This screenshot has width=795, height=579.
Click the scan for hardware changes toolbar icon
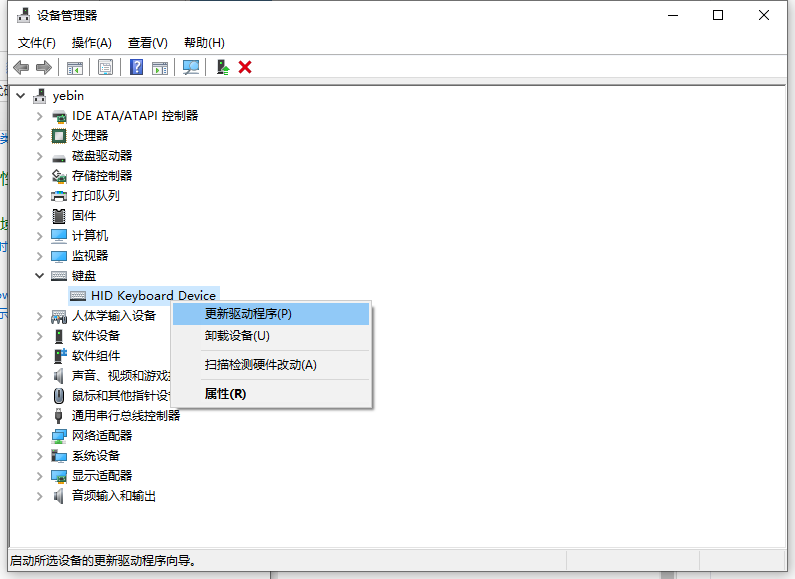190,67
